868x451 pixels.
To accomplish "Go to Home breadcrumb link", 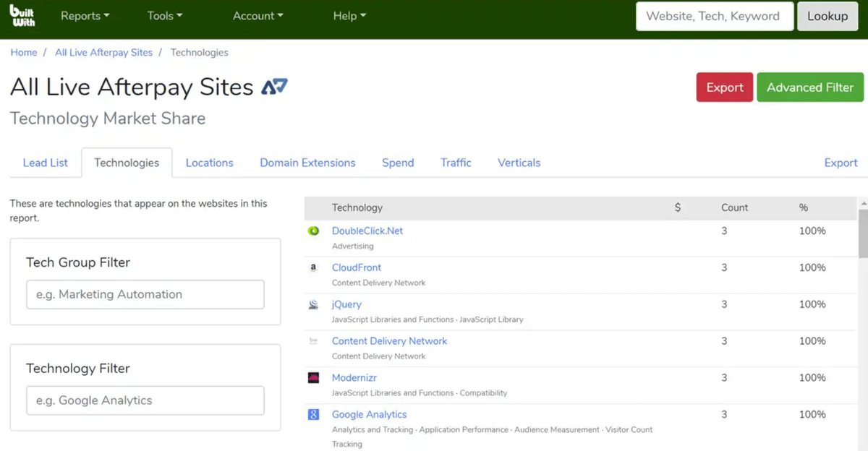I will point(24,52).
